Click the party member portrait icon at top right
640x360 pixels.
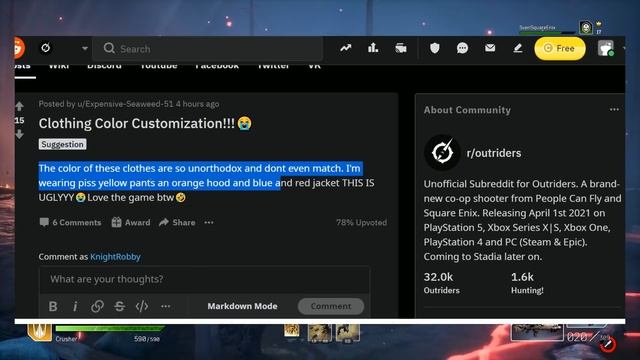click(586, 28)
